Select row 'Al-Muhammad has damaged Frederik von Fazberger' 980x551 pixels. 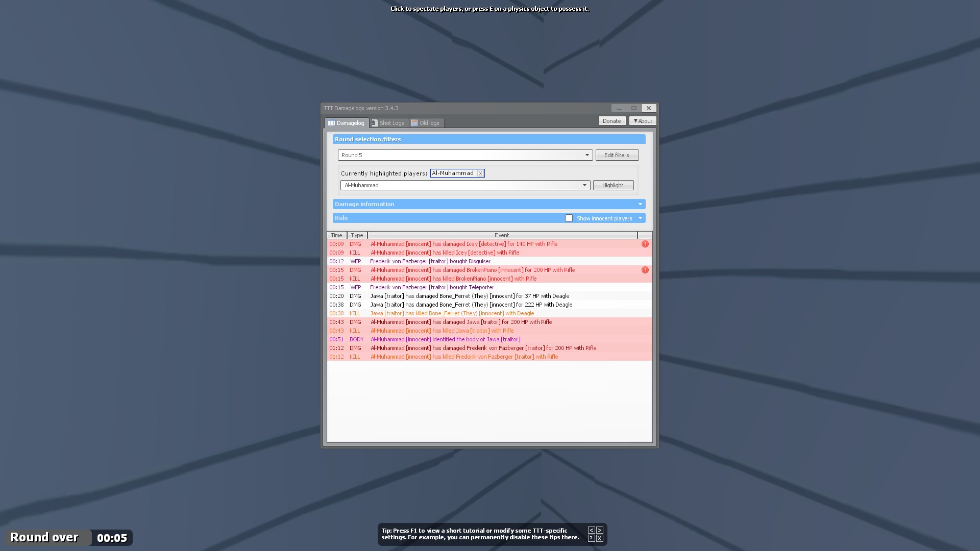(489, 348)
